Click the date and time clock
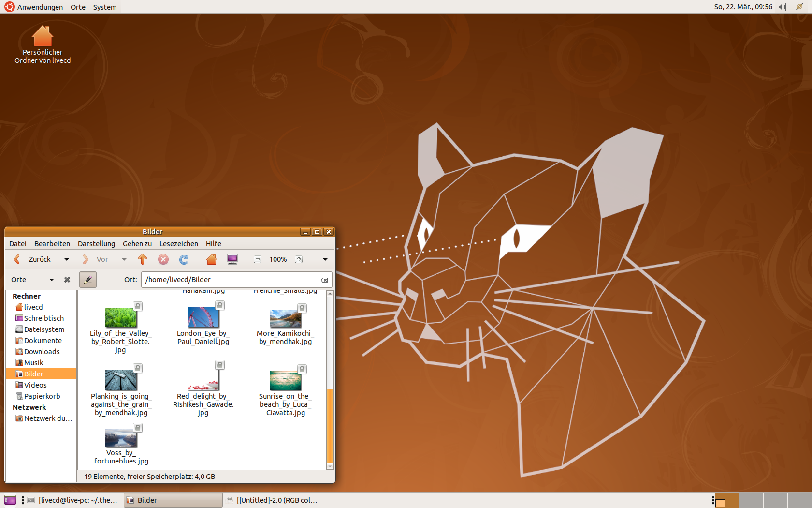The image size is (812, 508). [743, 7]
